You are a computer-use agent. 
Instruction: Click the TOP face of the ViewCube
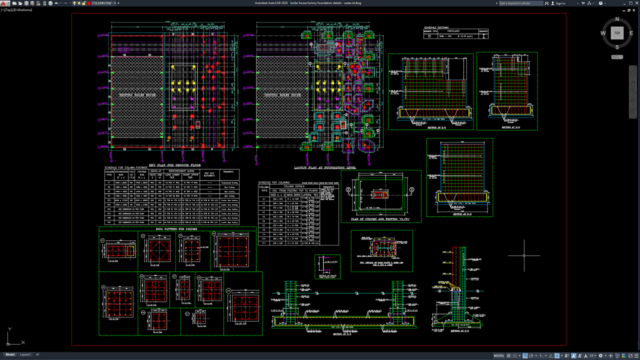(x=617, y=33)
